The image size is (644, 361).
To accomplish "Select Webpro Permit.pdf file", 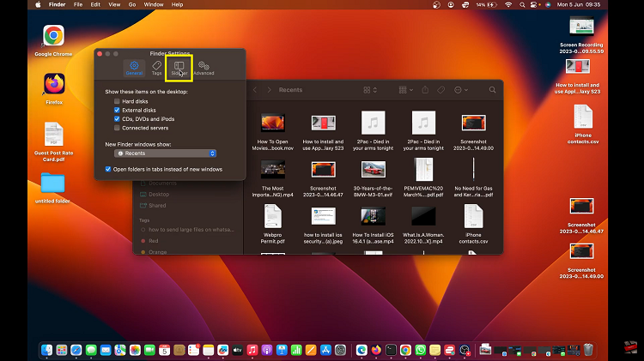I will pos(273,225).
